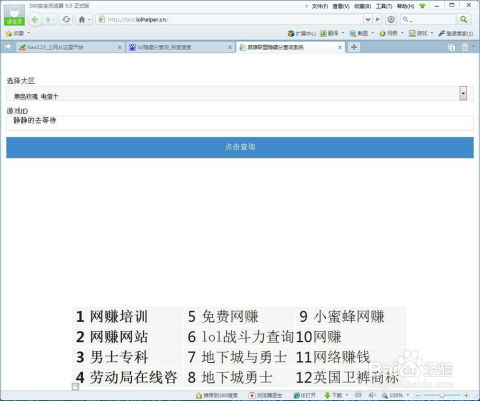The image size is (480, 401).
Task: Go to the home page icon
Action: [82, 19]
